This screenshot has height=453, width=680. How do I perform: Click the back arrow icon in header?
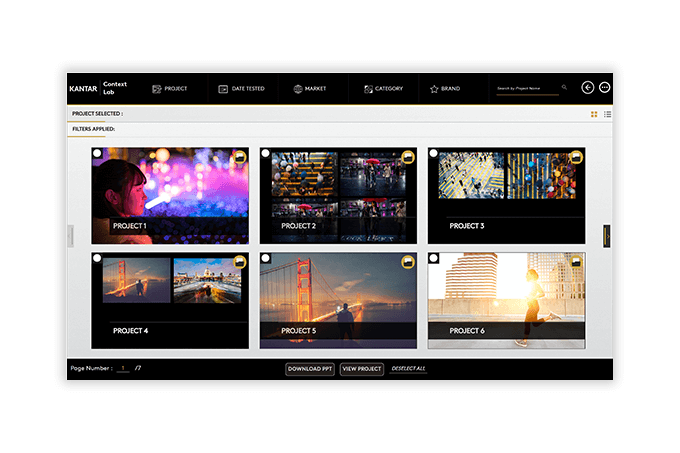(588, 88)
